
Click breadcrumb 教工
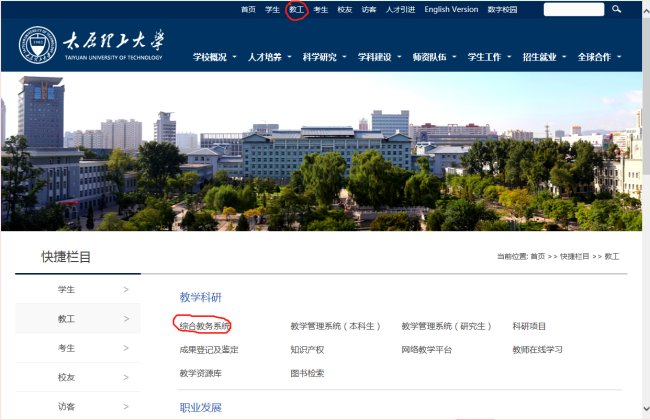[611, 256]
